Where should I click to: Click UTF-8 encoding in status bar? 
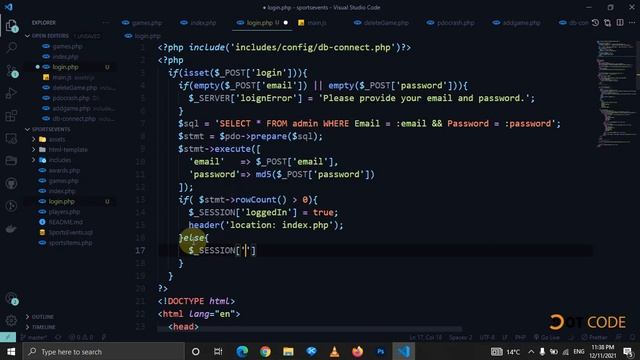click(x=487, y=337)
